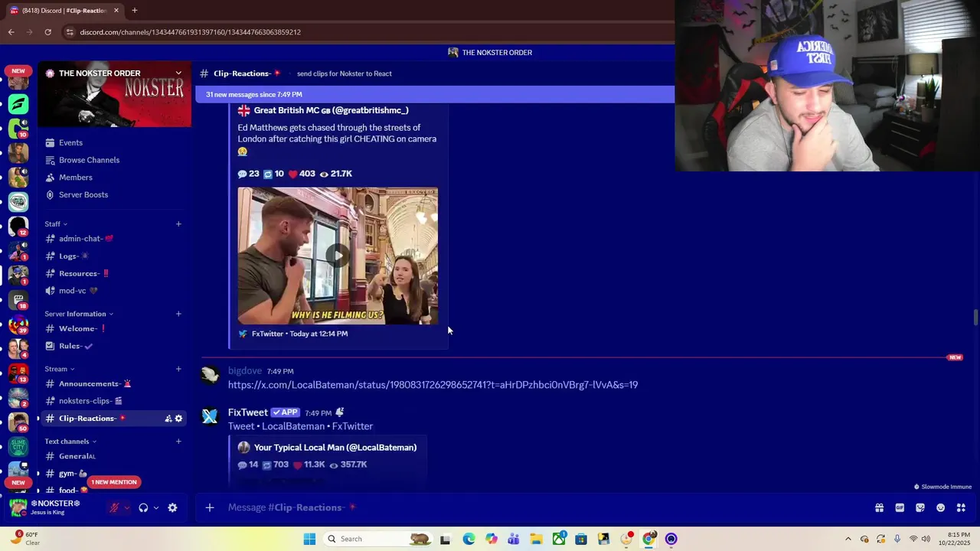Create invite icon on Clip-Reactions channel
Screen dimensions: 980x551
tap(168, 419)
